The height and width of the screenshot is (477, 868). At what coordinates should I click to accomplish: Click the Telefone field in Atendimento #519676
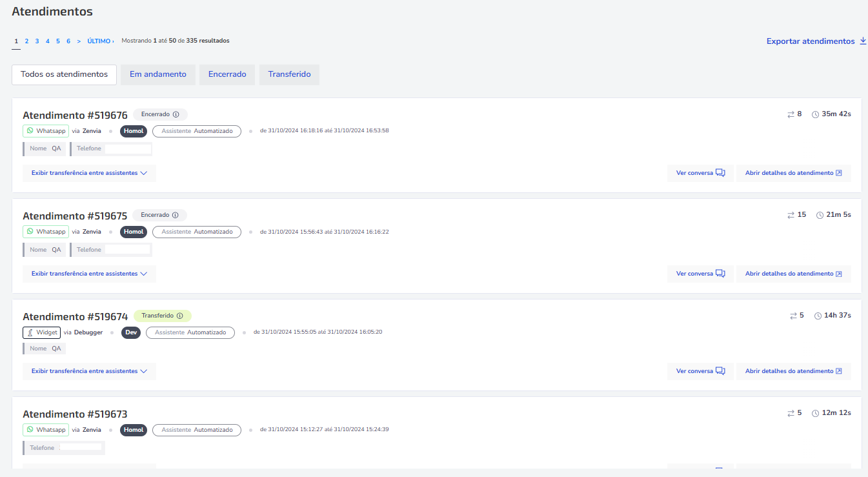pos(111,148)
